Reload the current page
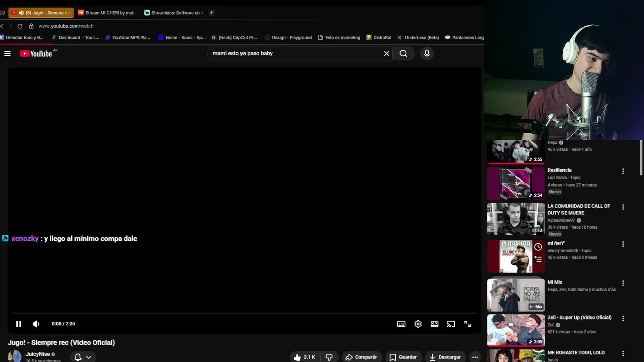 pyautogui.click(x=20, y=26)
